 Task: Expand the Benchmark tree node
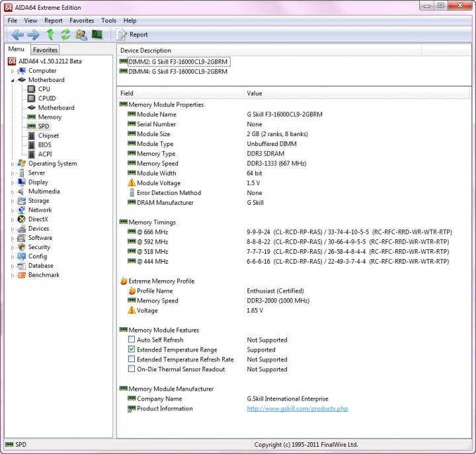13,276
